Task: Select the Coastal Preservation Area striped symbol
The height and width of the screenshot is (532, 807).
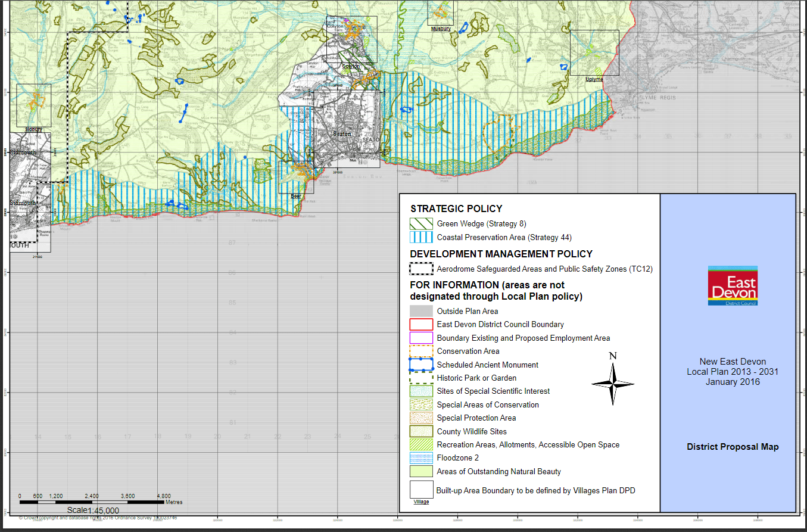Action: click(421, 237)
